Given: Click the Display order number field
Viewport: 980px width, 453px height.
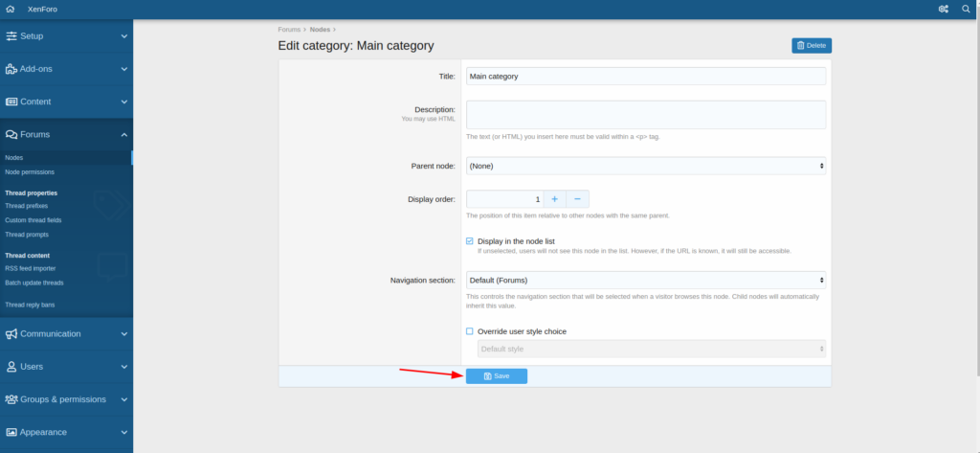Looking at the screenshot, I should [x=505, y=199].
